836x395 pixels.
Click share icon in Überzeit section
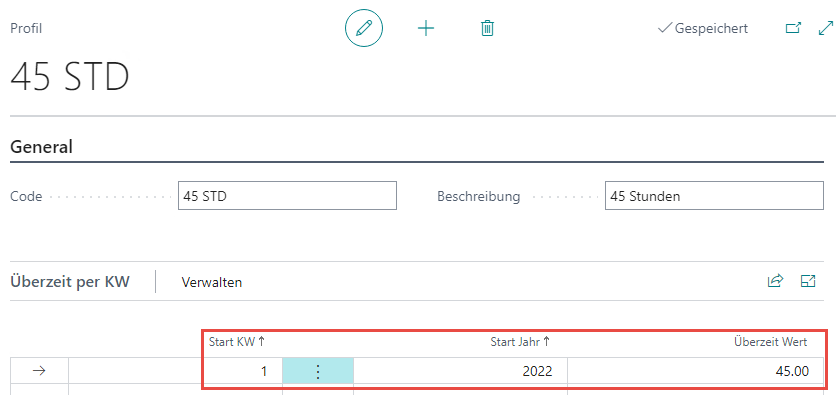[x=775, y=281]
